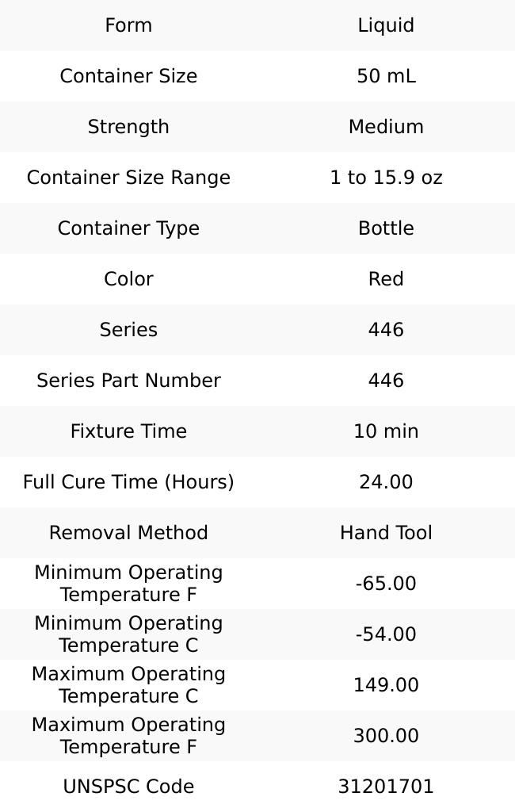Screen dimensions: 515x812
Task: Select the 31201701 code value
Action: 386,787
